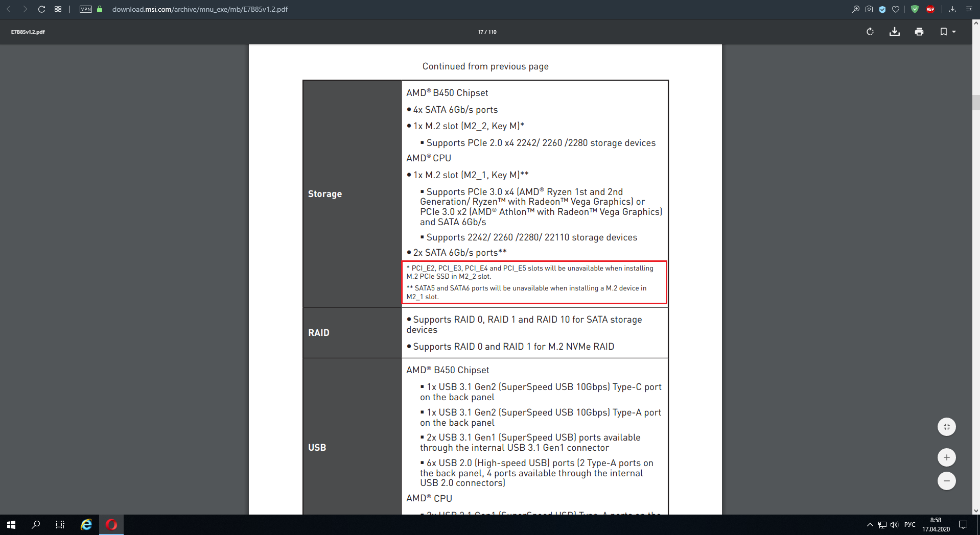Print the PDF document

[x=919, y=32]
